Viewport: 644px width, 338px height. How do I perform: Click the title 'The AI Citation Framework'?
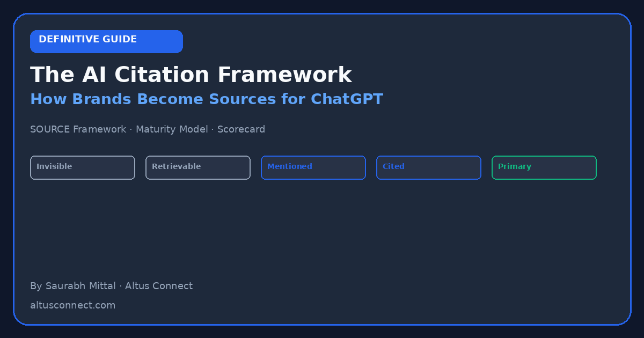point(191,75)
